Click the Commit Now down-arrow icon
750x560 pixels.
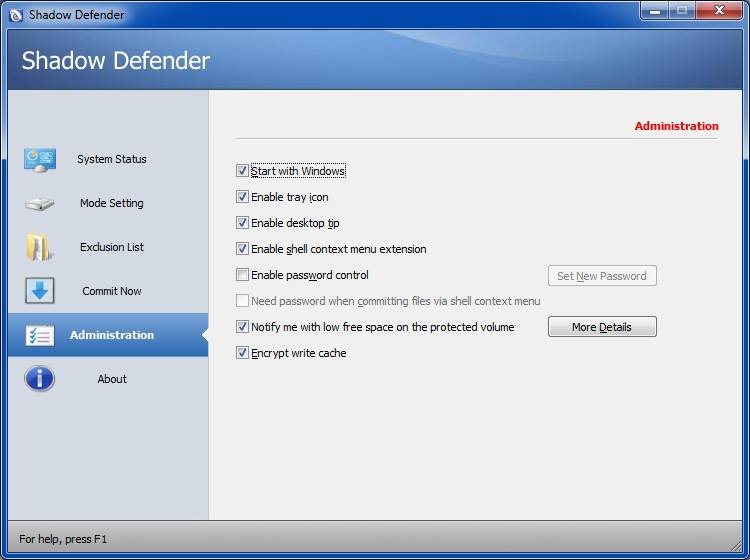(x=40, y=291)
